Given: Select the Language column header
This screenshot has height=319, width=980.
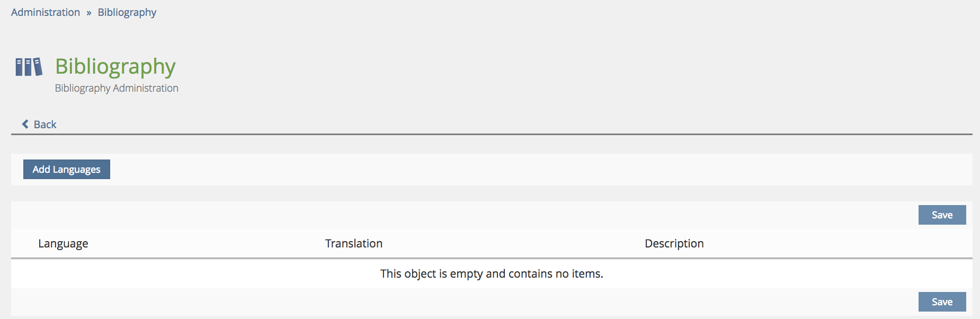Looking at the screenshot, I should click(x=63, y=244).
